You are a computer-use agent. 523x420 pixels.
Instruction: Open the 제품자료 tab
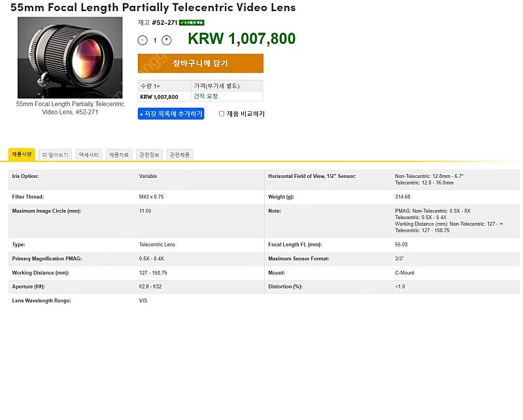(x=119, y=155)
